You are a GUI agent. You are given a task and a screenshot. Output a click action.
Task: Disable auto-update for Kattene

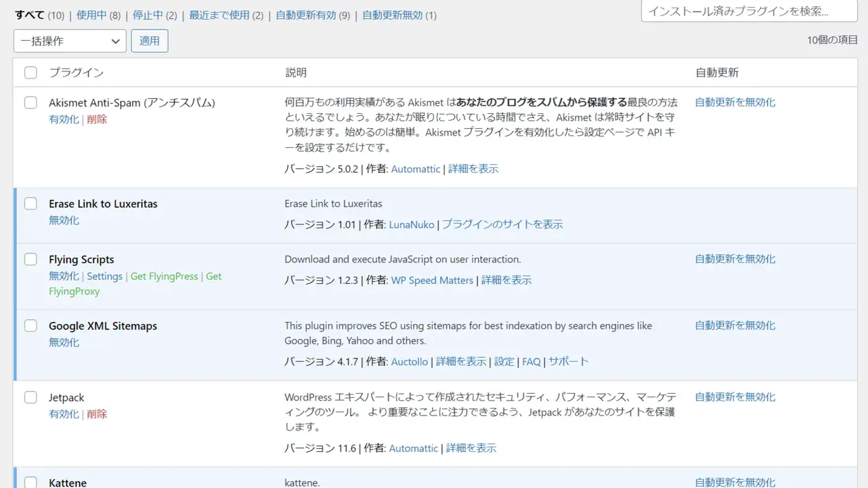tap(735, 483)
